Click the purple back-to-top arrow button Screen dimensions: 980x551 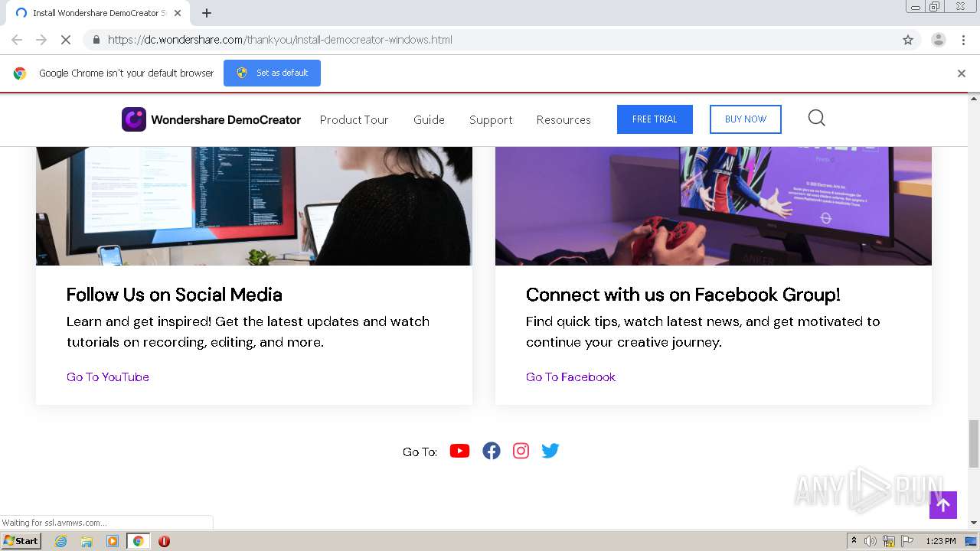(943, 505)
